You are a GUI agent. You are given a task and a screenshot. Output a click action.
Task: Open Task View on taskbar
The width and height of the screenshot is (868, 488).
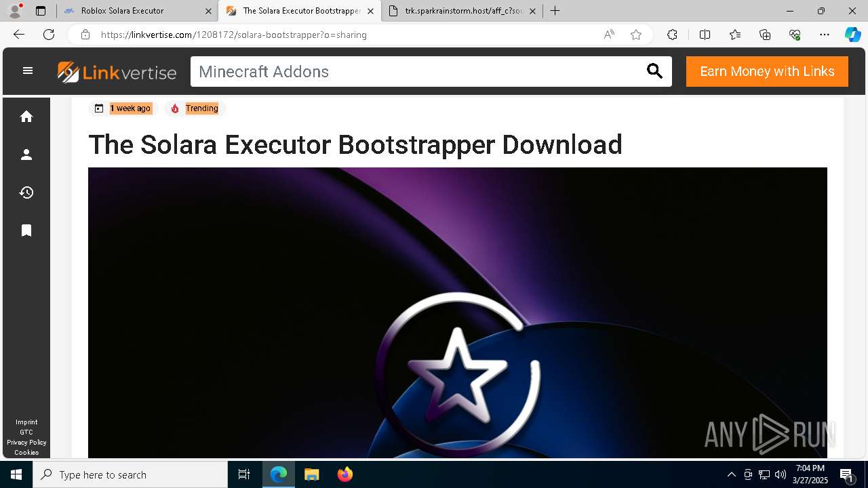(x=244, y=474)
